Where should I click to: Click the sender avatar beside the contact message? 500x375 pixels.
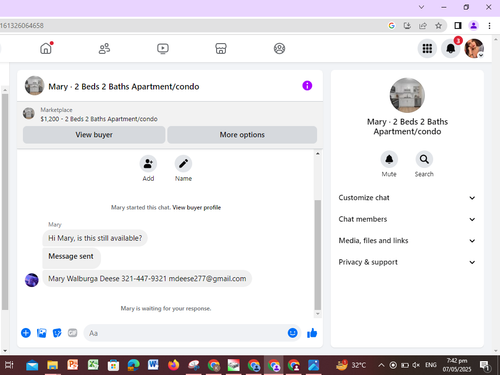(32, 280)
